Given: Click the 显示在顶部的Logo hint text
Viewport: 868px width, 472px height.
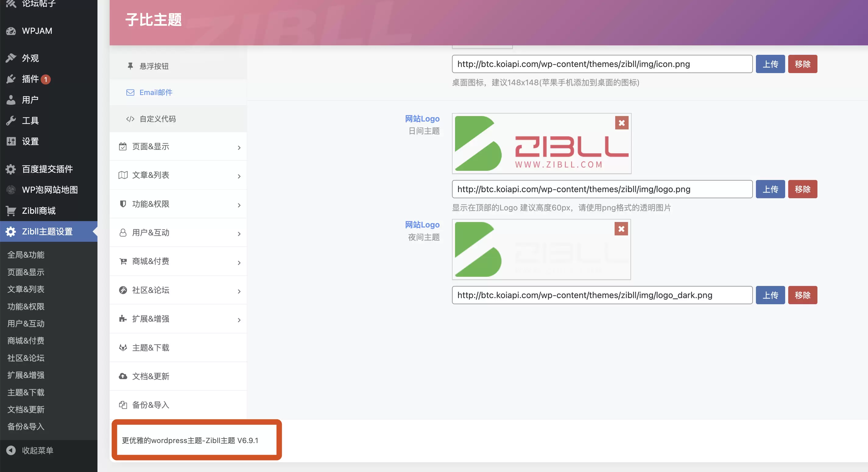Looking at the screenshot, I should point(561,208).
